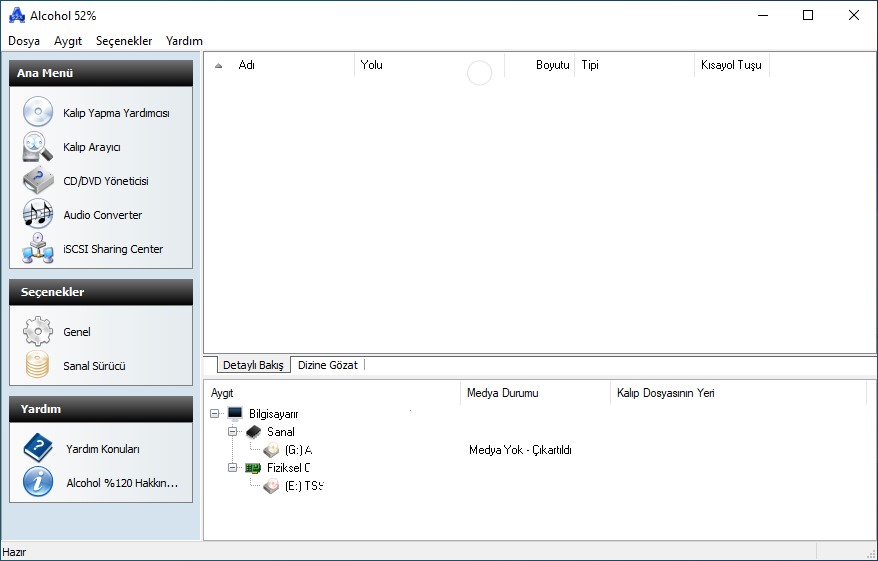
Task: Select the Fiziksel tree row
Action: click(x=288, y=468)
